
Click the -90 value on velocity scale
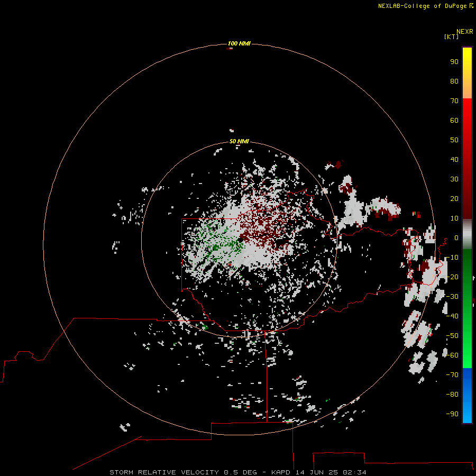point(452,414)
